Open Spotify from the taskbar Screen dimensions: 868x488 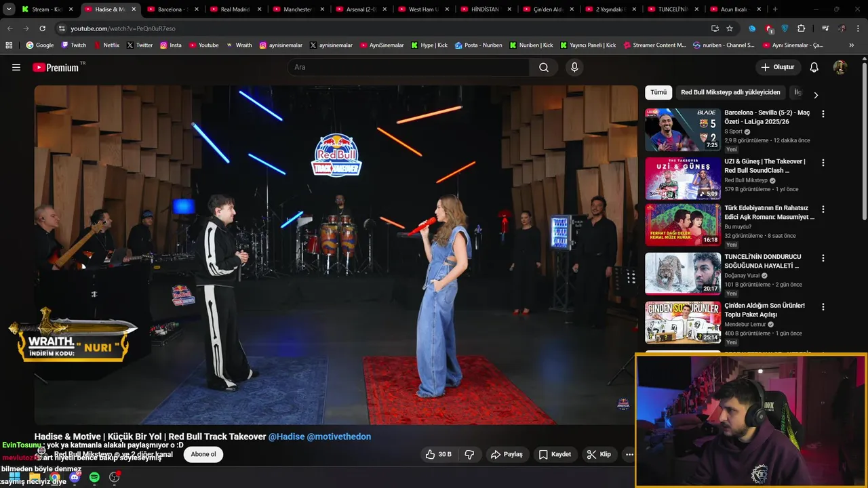pyautogui.click(x=94, y=478)
